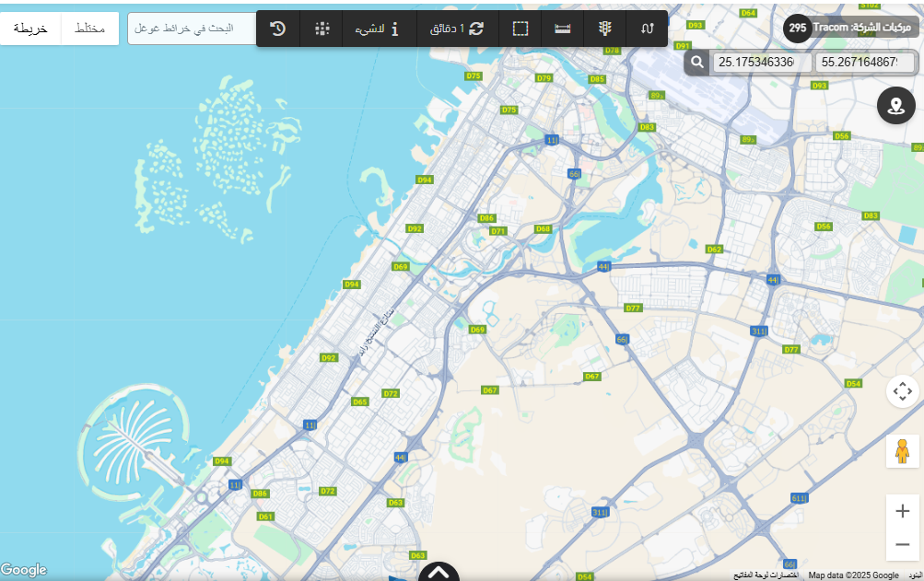Expand the bottom panel with the up chevron
Viewport: 924px width, 581px height.
pyautogui.click(x=439, y=572)
